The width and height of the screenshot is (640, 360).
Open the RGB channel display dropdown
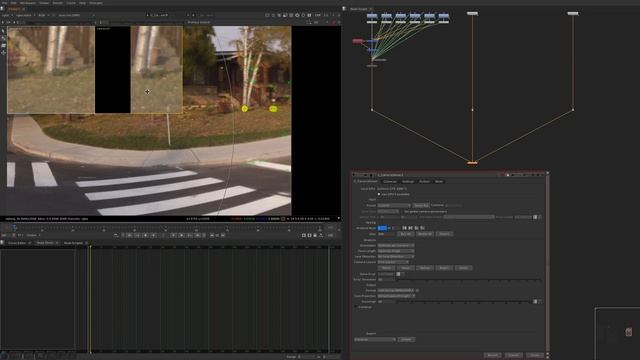pyautogui.click(x=43, y=15)
